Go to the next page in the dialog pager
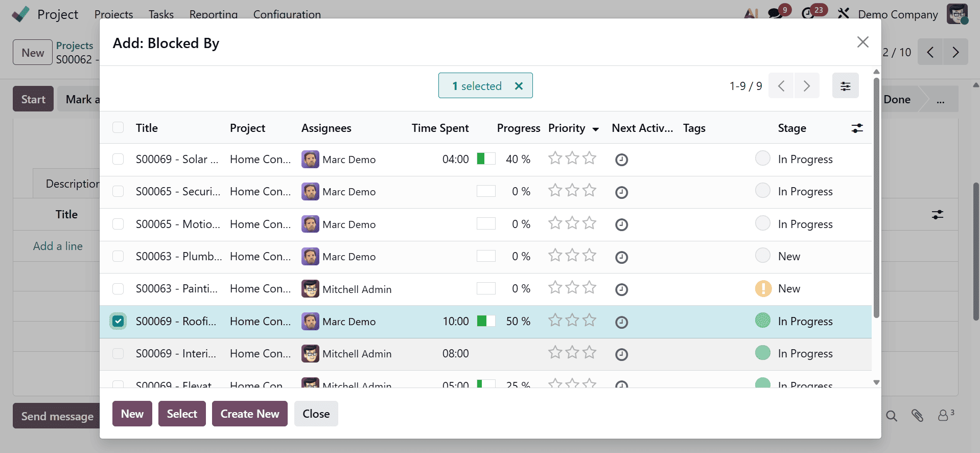Viewport: 980px width, 453px height. [806, 85]
